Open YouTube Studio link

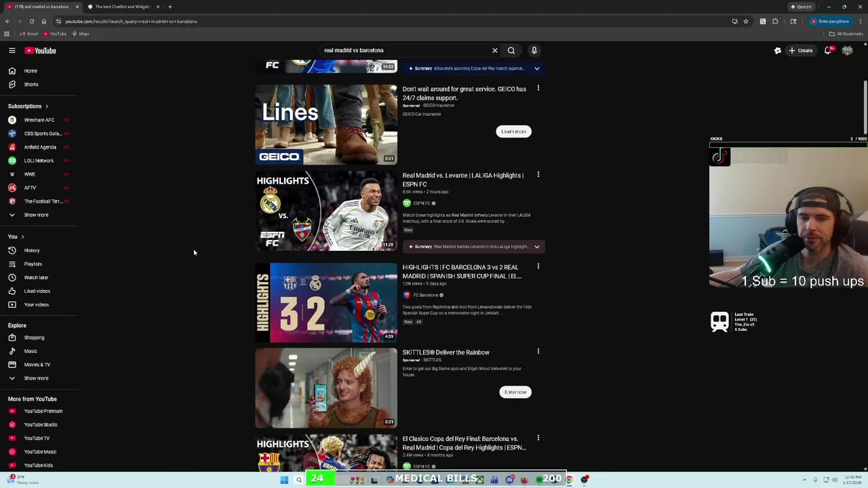coord(41,424)
